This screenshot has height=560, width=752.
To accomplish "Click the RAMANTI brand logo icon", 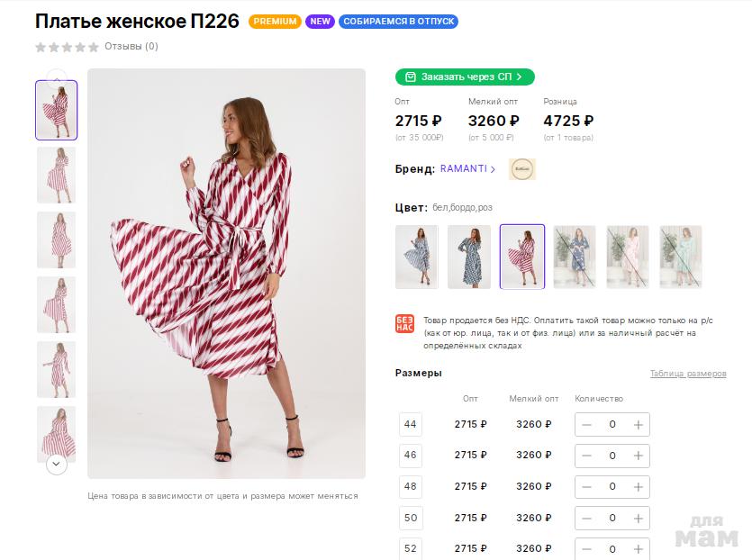I will [x=521, y=169].
